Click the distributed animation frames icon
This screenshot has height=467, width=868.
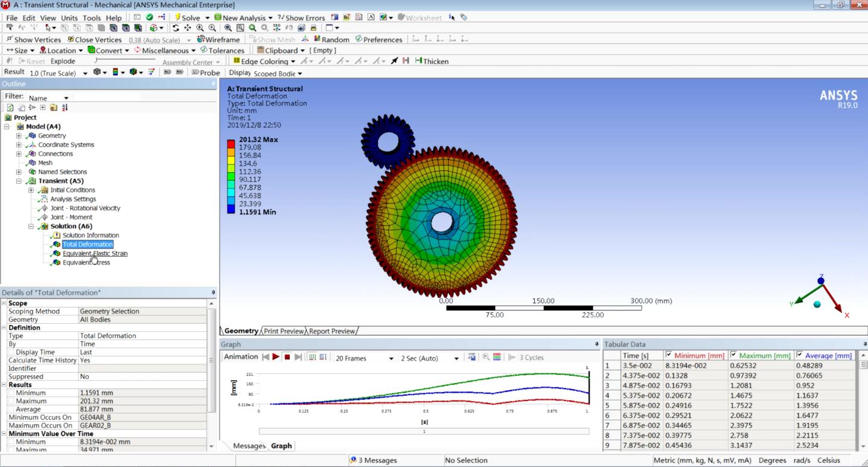[312, 357]
